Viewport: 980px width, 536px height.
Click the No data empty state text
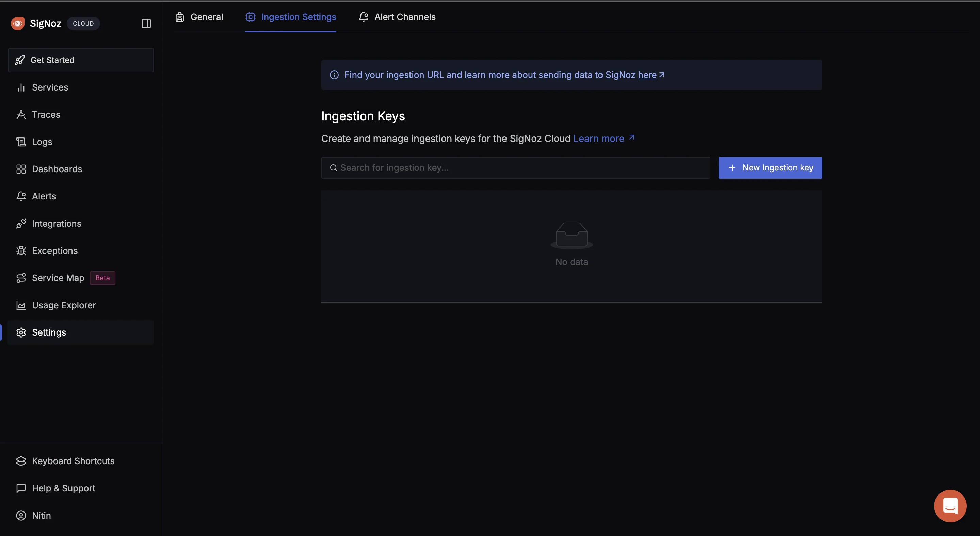click(x=572, y=262)
